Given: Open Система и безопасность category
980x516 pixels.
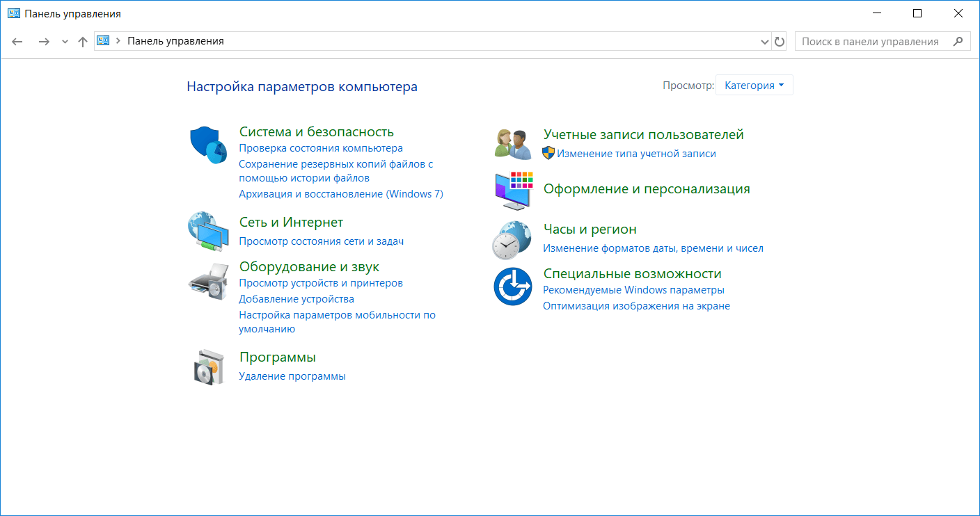Looking at the screenshot, I should pos(317,131).
